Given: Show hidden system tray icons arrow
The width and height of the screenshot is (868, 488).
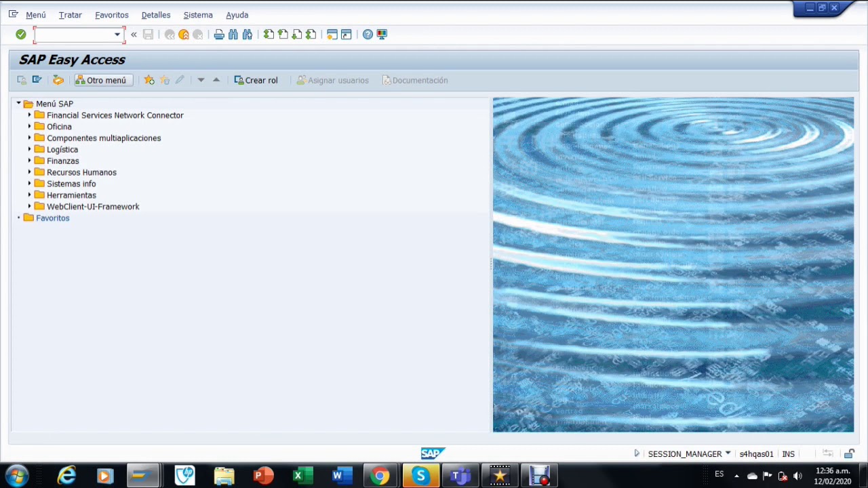Looking at the screenshot, I should point(736,476).
